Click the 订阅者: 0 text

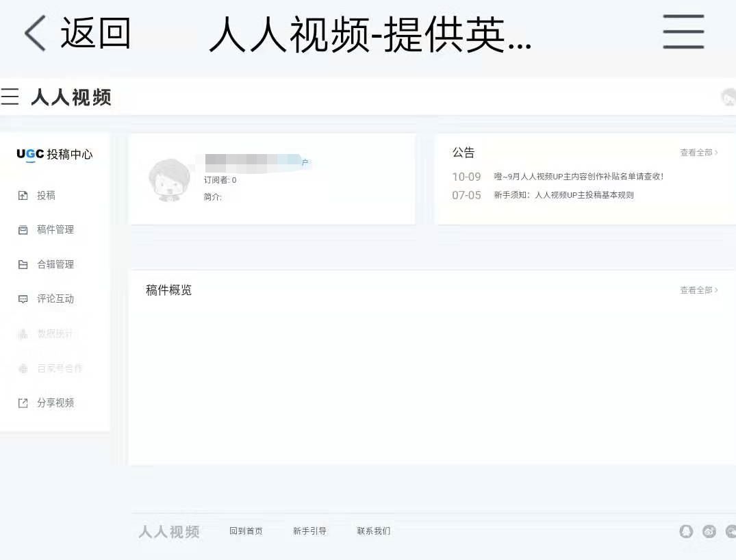tap(220, 180)
